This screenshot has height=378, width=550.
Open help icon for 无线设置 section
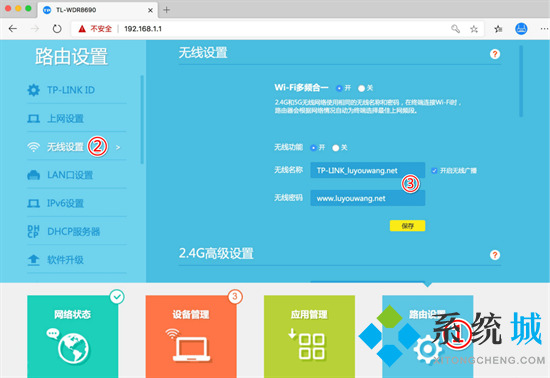click(495, 54)
